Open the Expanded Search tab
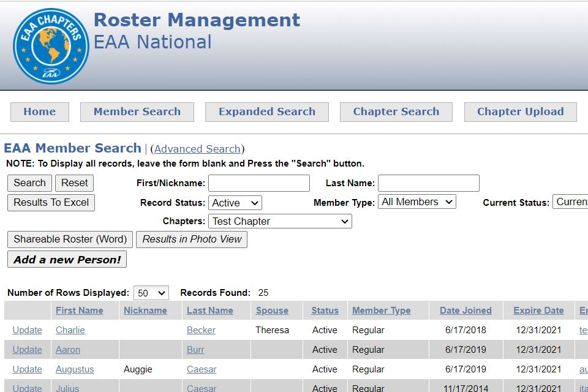Image resolution: width=588 pixels, height=392 pixels. 266,111
